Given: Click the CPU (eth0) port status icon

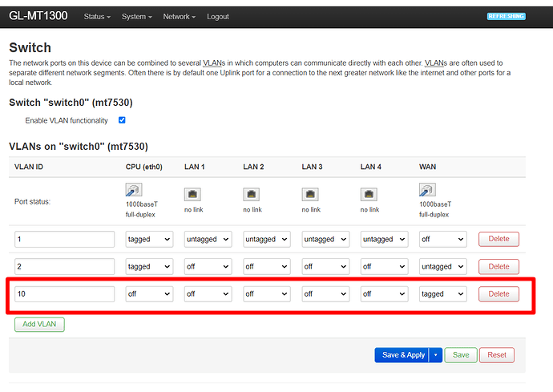Looking at the screenshot, I should coord(133,190).
